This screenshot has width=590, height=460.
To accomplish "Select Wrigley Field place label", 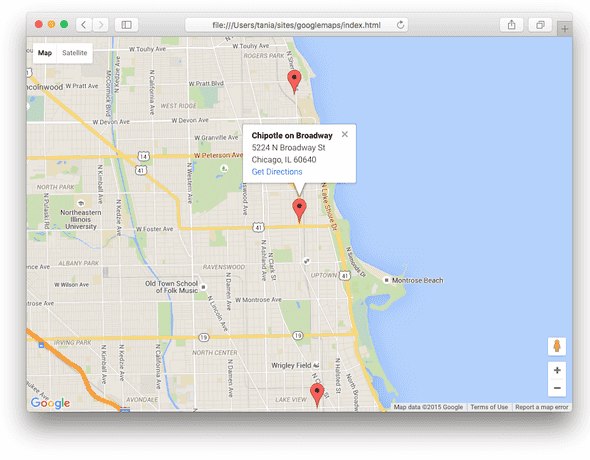I will [x=291, y=365].
